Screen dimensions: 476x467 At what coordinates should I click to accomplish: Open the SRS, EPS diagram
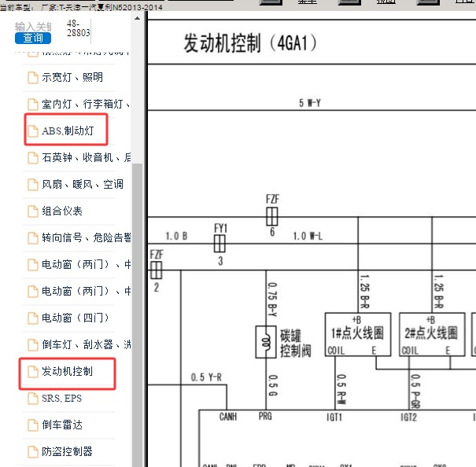(61, 398)
